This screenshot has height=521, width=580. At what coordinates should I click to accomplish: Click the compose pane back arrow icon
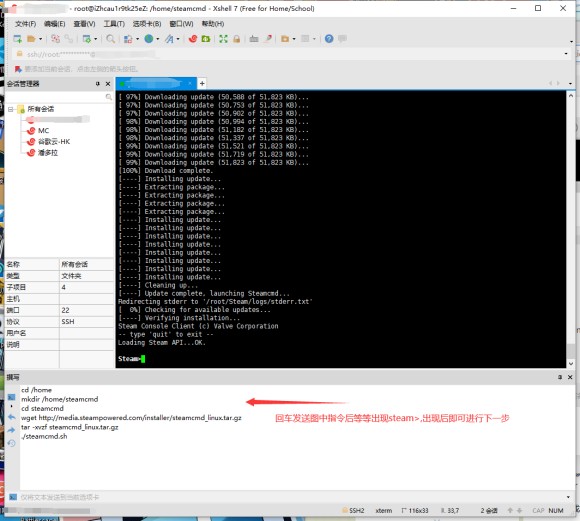point(12,417)
